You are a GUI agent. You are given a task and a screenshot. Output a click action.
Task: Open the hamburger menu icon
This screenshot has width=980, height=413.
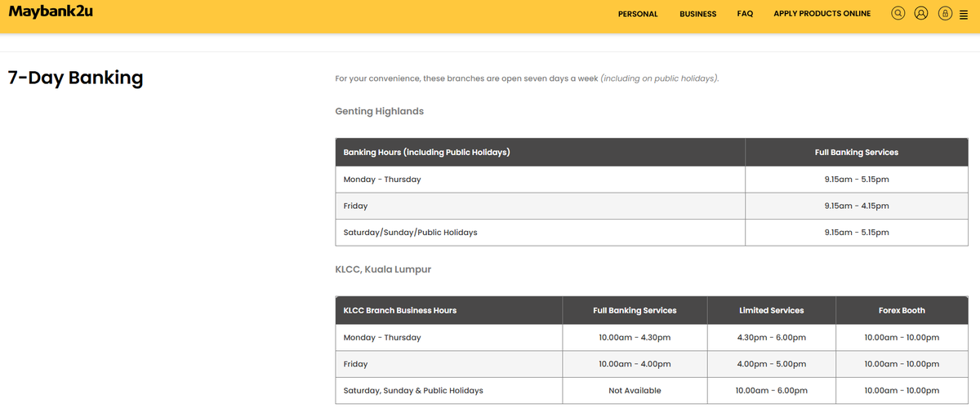[x=962, y=14]
